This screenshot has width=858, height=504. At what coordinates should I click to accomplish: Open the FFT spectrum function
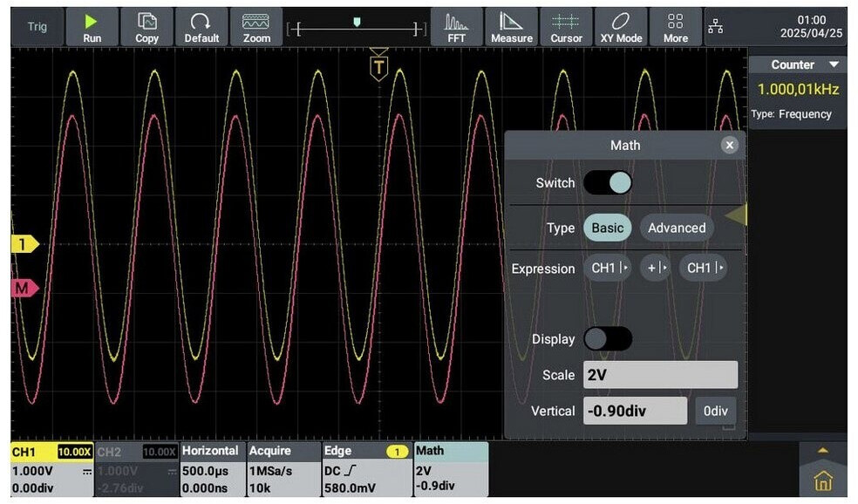(456, 27)
